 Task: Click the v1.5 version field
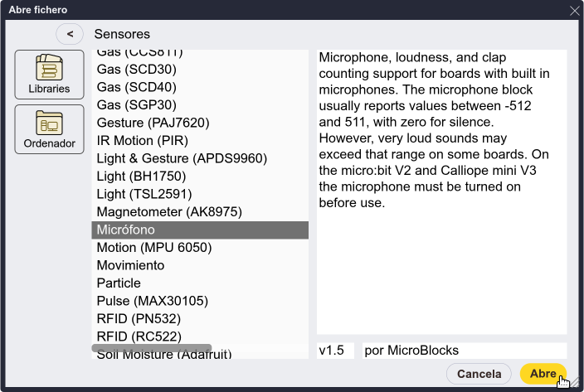click(x=335, y=351)
